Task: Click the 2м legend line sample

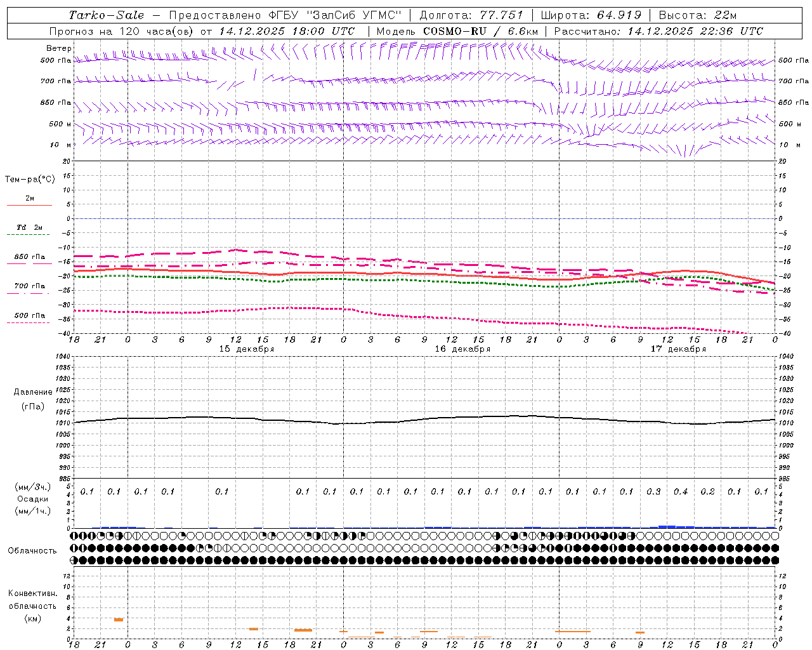Action: (x=29, y=206)
